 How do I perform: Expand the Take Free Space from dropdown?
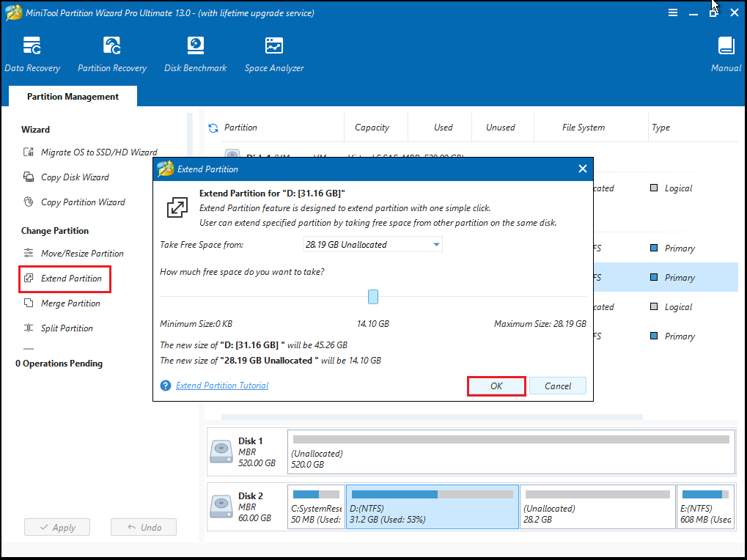pyautogui.click(x=436, y=245)
